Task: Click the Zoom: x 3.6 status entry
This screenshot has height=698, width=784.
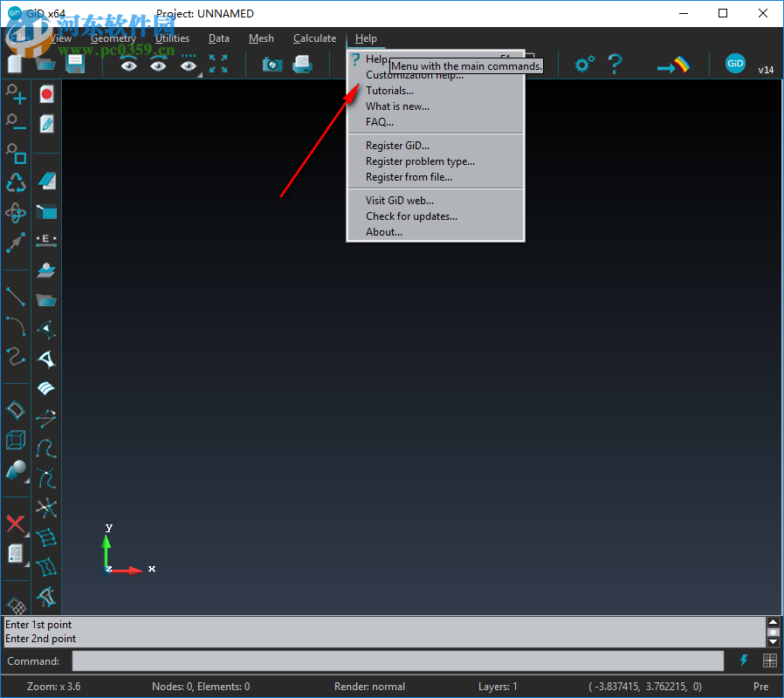Action: pos(53,687)
